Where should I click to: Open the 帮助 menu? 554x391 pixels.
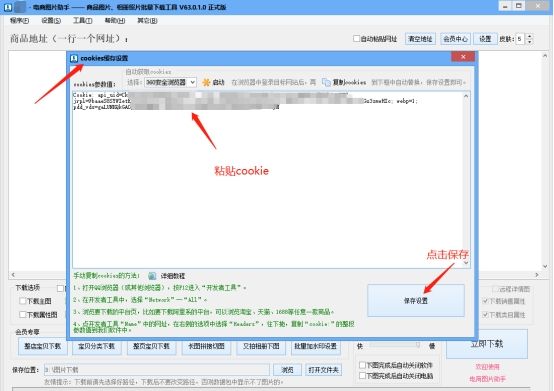(x=115, y=21)
